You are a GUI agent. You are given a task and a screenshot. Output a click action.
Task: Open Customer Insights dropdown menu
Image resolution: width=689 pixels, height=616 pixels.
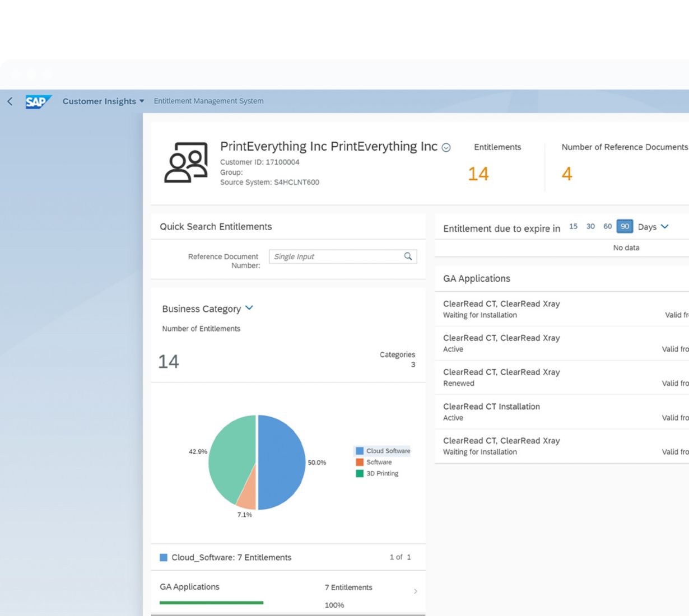click(103, 101)
